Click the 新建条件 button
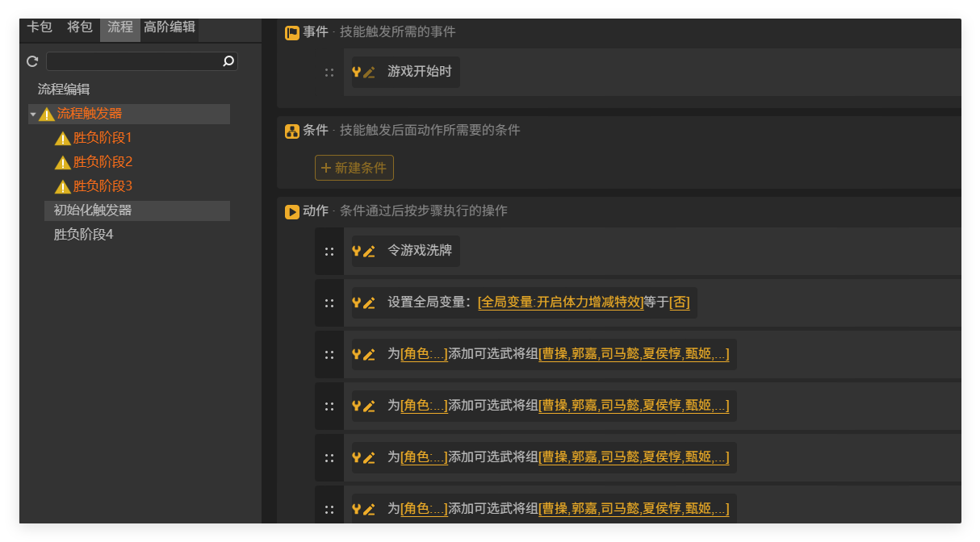Image resolution: width=980 pixels, height=542 pixels. coord(354,168)
